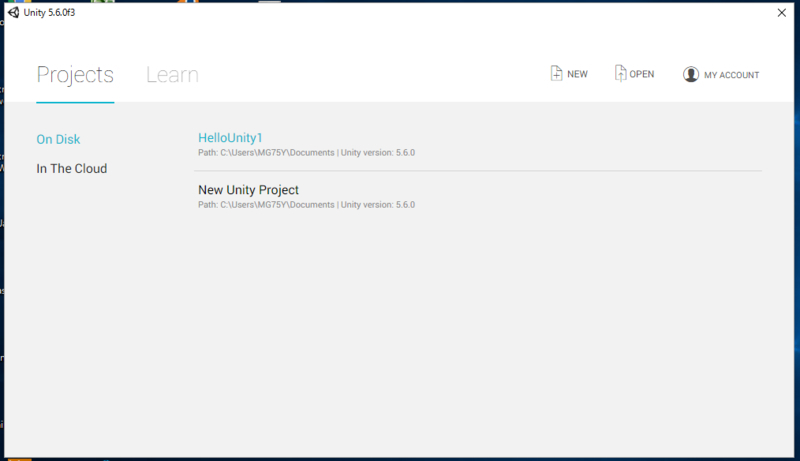Click the MY ACCOUNT label
Screen dimensions: 800x461
coord(732,75)
